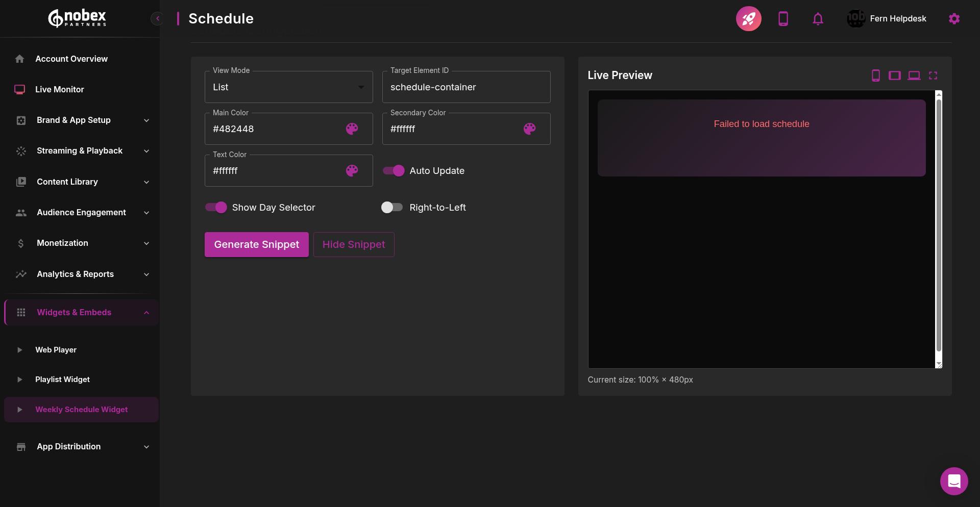The width and height of the screenshot is (980, 507).
Task: Disable the Auto Update toggle
Action: pyautogui.click(x=393, y=170)
